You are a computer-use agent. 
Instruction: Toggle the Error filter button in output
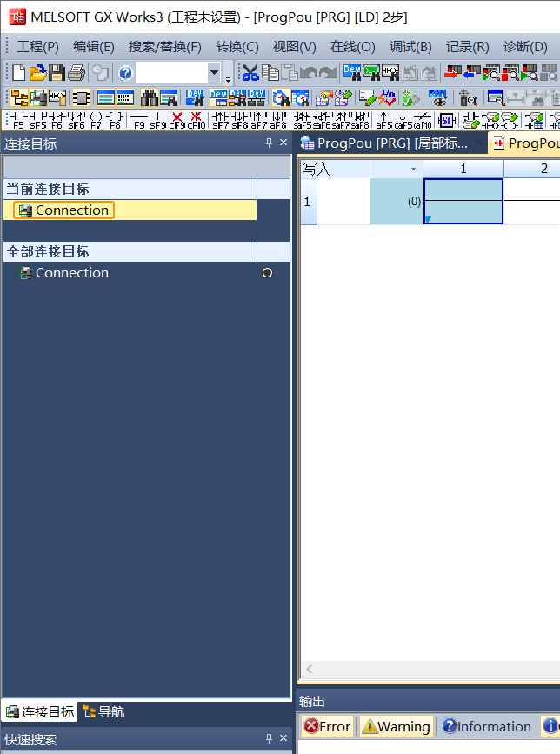coord(327,726)
